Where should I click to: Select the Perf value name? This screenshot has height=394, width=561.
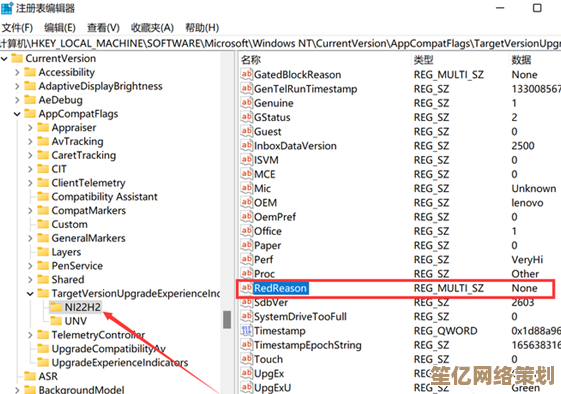(263, 259)
